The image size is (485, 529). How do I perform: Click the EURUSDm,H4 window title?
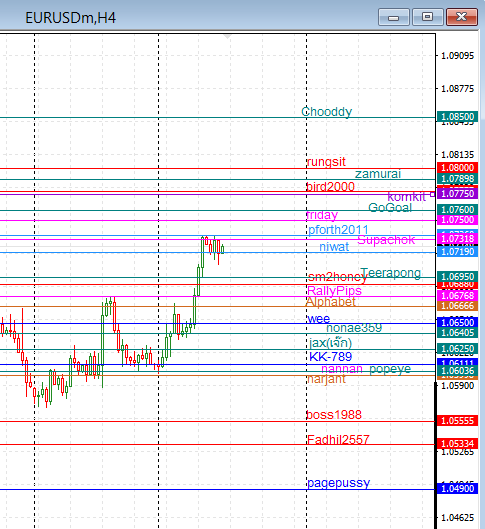[x=70, y=18]
